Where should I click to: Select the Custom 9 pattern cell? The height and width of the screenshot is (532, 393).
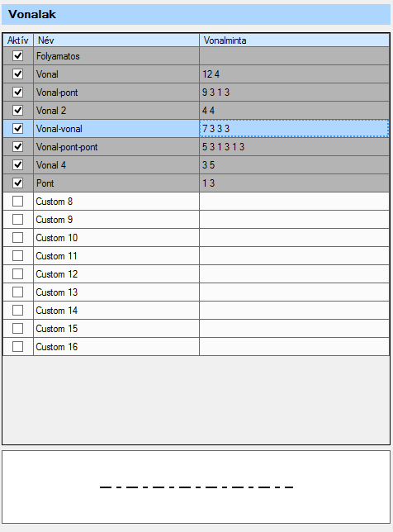pyautogui.click(x=294, y=220)
